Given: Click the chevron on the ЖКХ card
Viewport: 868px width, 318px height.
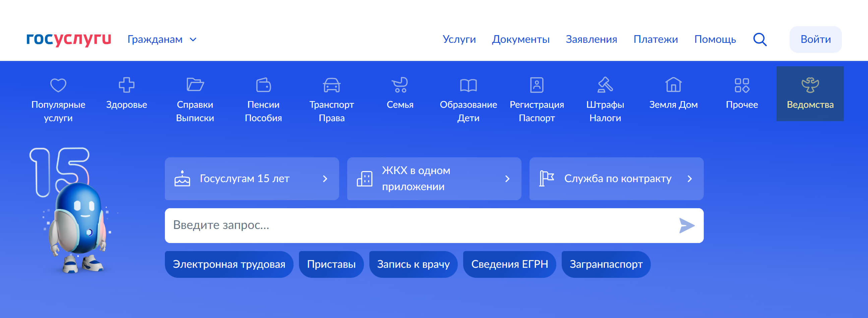Looking at the screenshot, I should 507,179.
